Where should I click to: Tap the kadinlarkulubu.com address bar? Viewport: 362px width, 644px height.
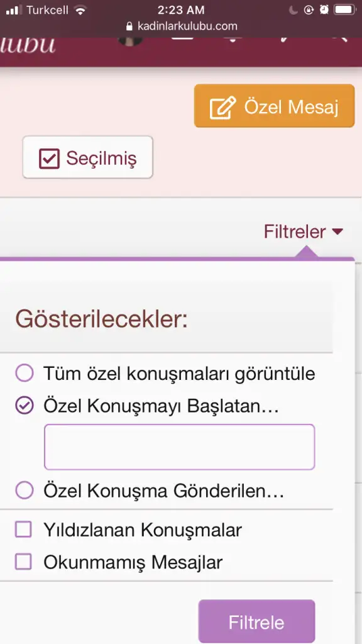click(x=181, y=26)
